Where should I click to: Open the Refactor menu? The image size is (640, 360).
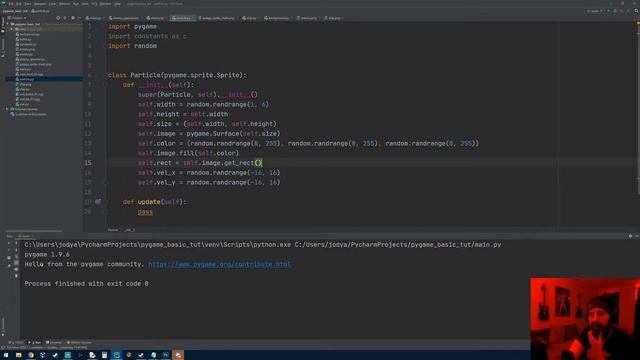(64, 4)
